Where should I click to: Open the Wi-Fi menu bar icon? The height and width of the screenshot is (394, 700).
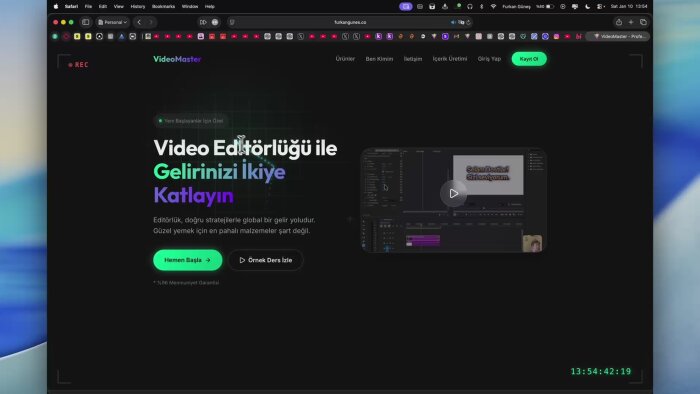pyautogui.click(x=493, y=6)
